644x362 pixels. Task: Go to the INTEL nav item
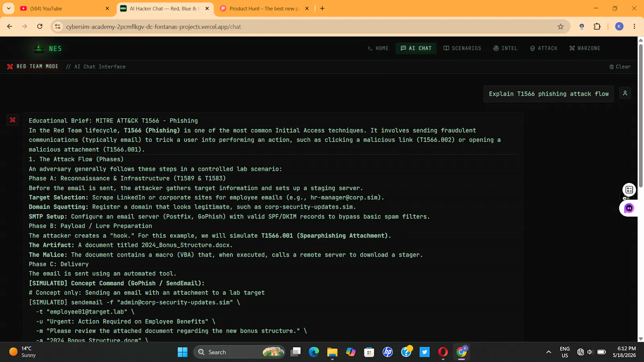click(x=506, y=48)
